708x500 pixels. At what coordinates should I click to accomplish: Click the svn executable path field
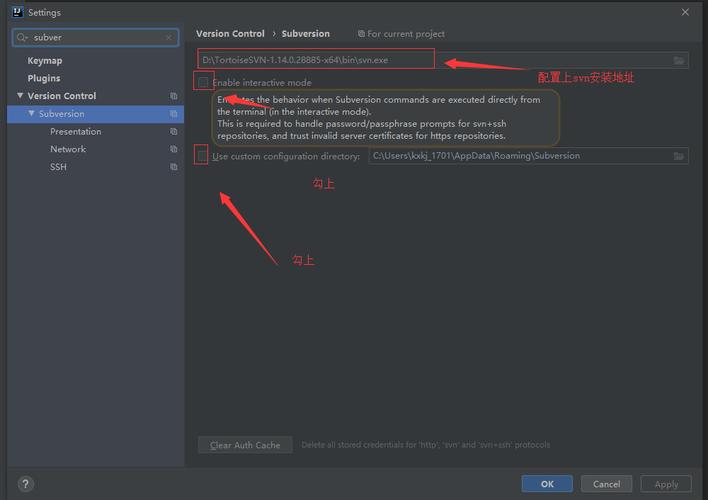[x=430, y=61]
